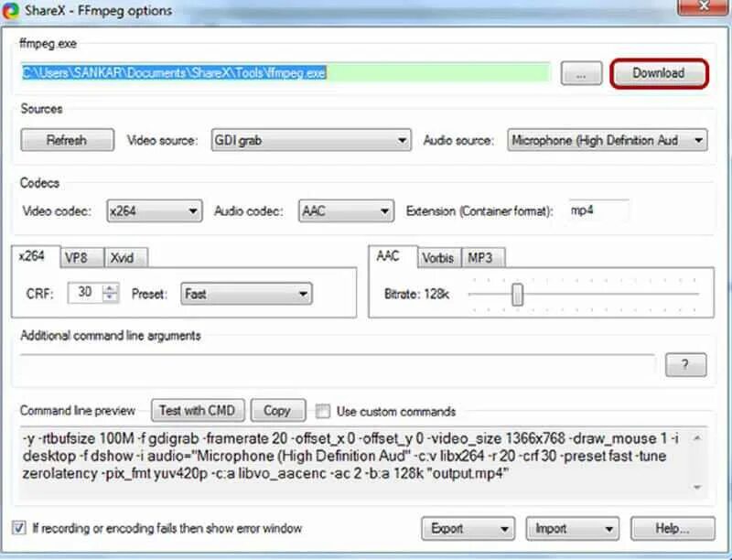732x560 pixels.
Task: Open the Export dropdown button
Action: (x=468, y=528)
